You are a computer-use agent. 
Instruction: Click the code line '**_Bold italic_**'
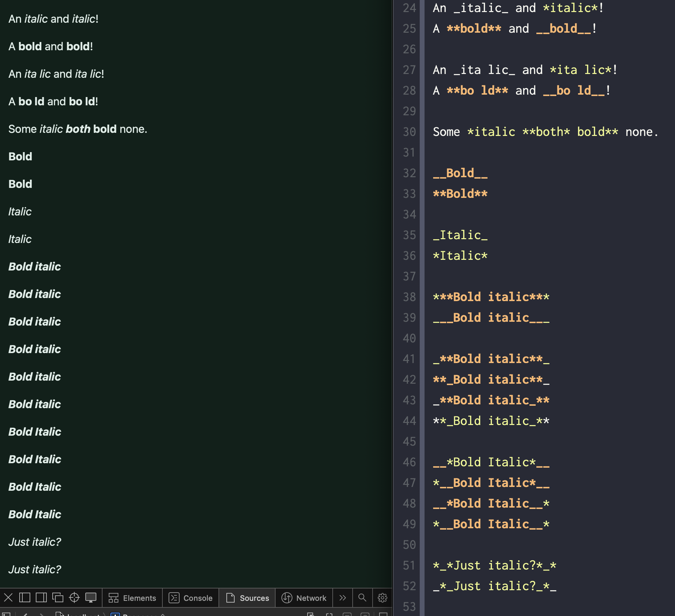[x=491, y=421]
